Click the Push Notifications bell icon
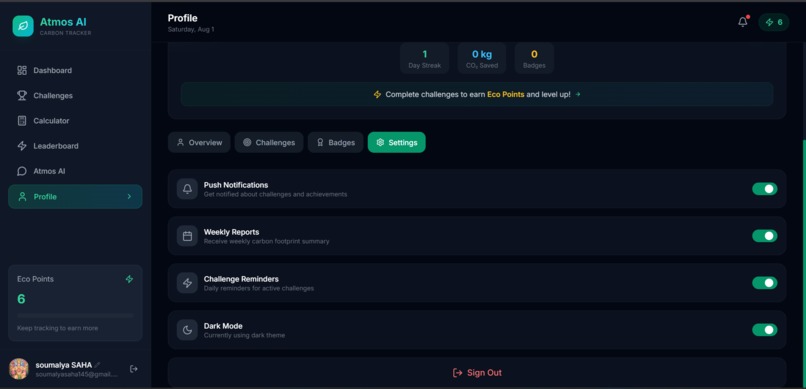The width and height of the screenshot is (806, 389). pyautogui.click(x=187, y=189)
